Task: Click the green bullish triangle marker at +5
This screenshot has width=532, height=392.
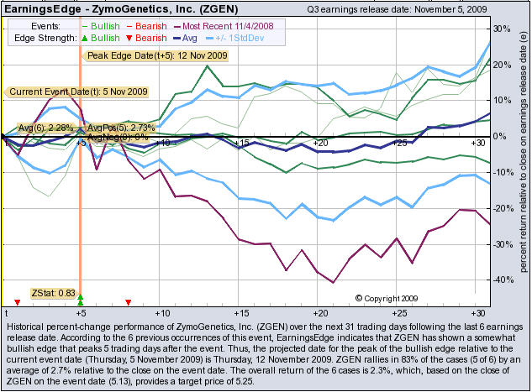Action: click(x=80, y=299)
